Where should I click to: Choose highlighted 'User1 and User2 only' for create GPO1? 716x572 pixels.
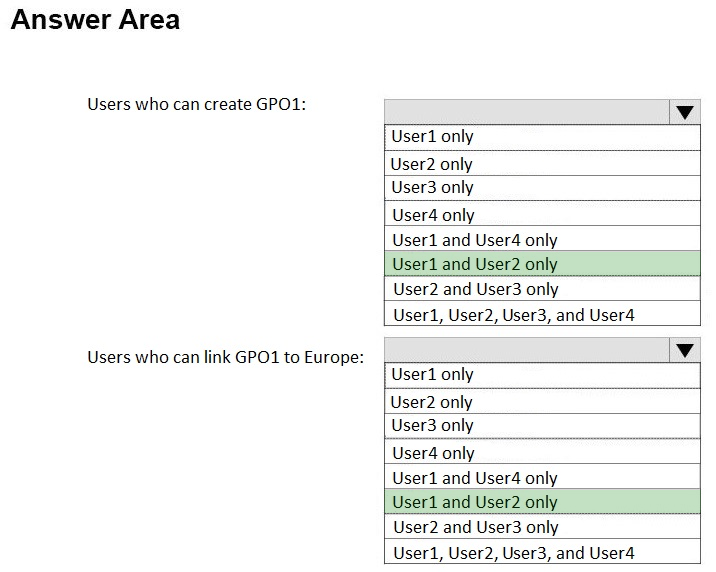pyautogui.click(x=542, y=263)
